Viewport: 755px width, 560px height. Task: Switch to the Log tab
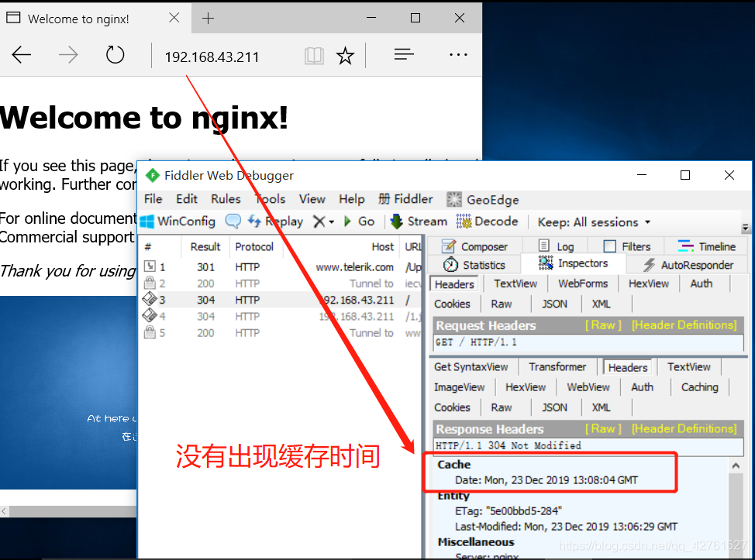pyautogui.click(x=556, y=246)
